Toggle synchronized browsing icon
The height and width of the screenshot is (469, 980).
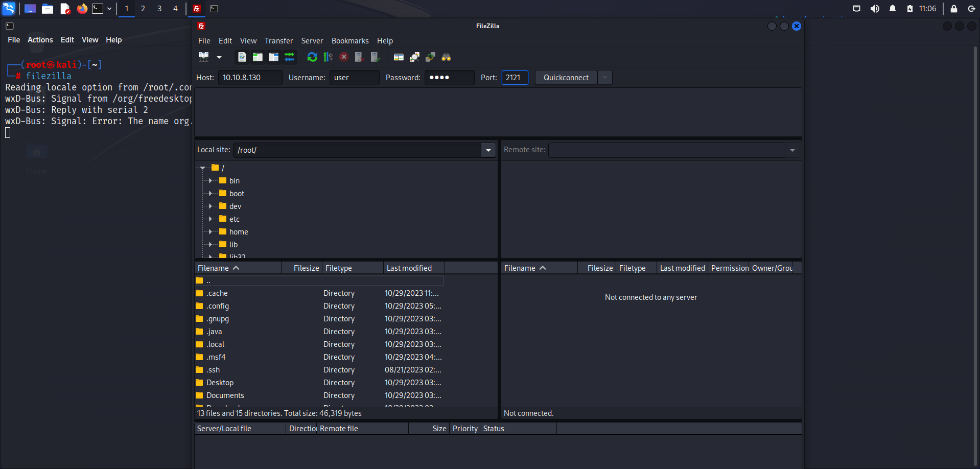(x=430, y=57)
